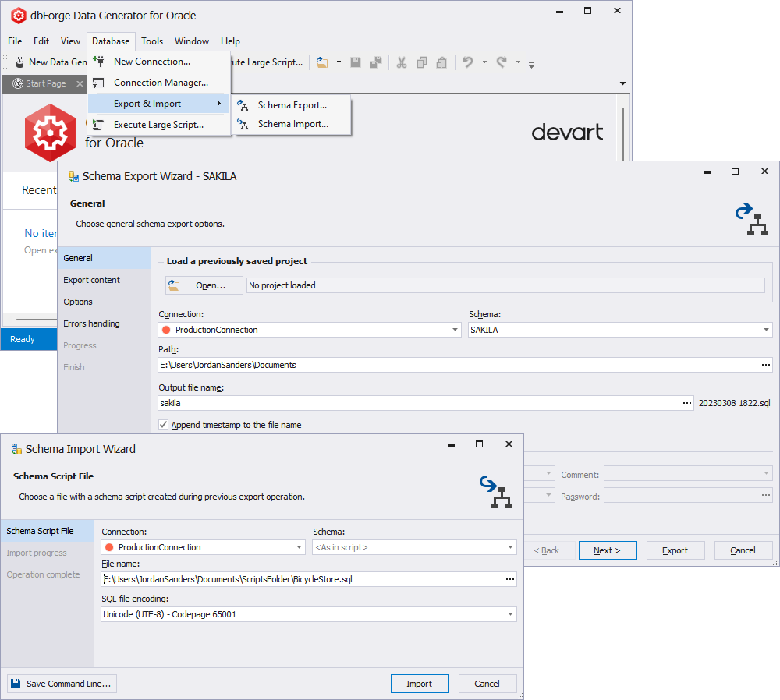Click the Save All toolbar icon
780x700 pixels.
(376, 62)
